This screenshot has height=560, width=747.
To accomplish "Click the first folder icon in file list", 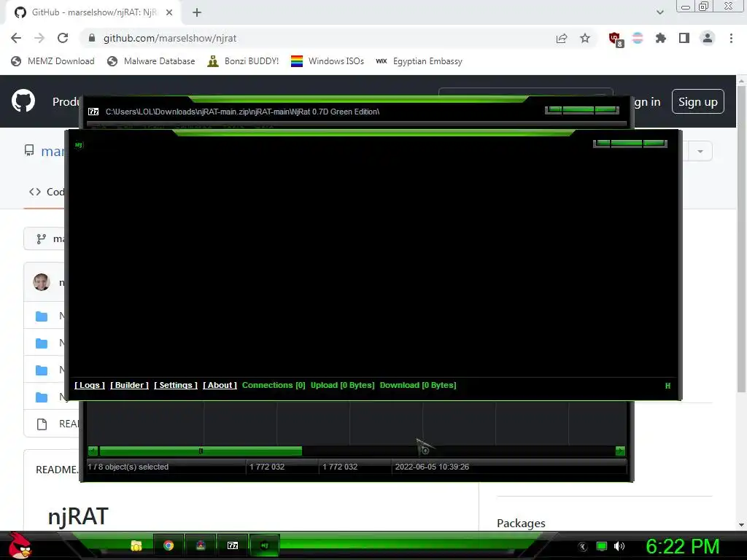I will (x=42, y=316).
